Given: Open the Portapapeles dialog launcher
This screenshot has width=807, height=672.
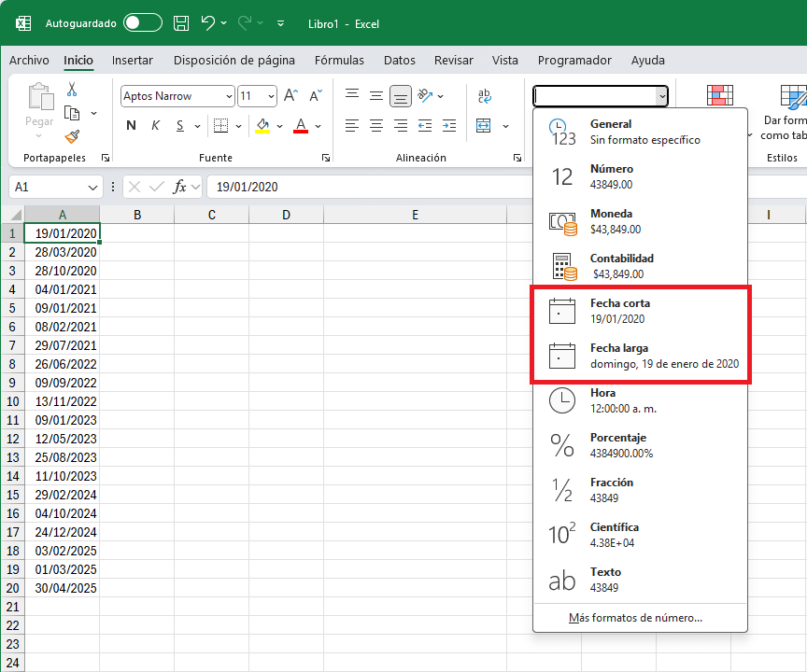Looking at the screenshot, I should (106, 158).
